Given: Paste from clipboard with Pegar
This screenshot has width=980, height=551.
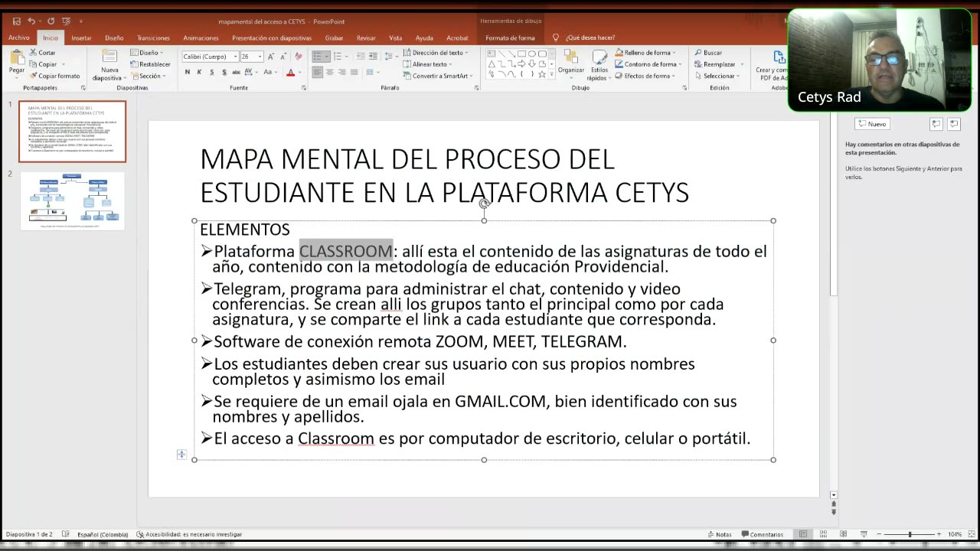Looking at the screenshot, I should pyautogui.click(x=17, y=63).
